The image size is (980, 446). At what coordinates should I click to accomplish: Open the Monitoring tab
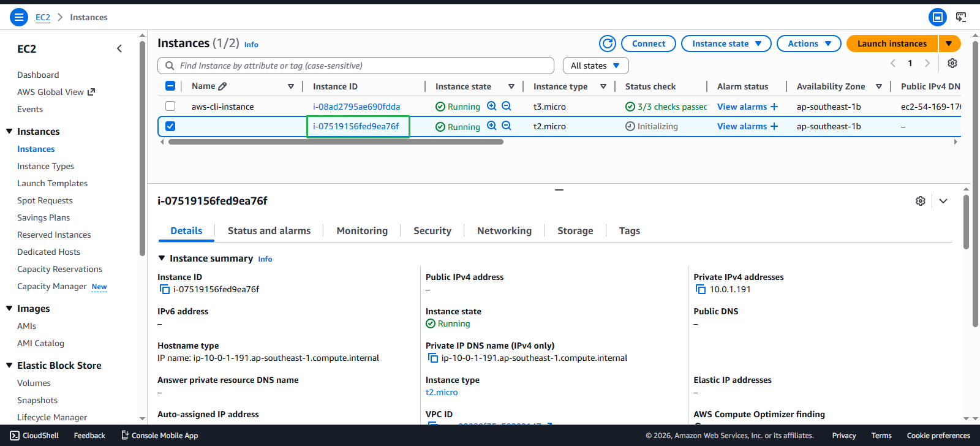click(362, 230)
